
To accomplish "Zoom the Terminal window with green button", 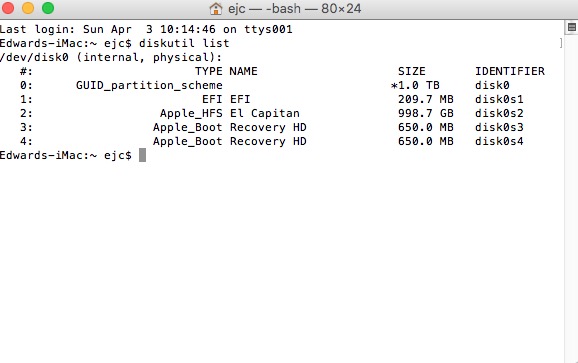I will pyautogui.click(x=48, y=8).
